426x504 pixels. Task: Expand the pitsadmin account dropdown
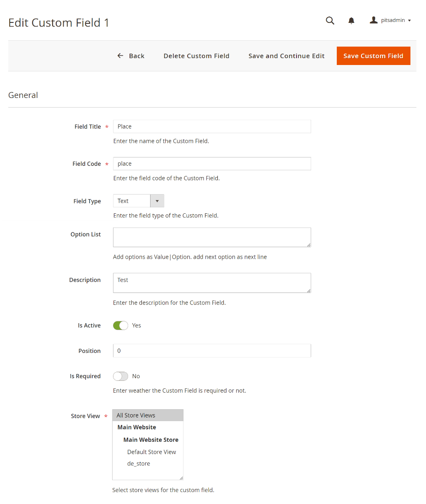409,21
